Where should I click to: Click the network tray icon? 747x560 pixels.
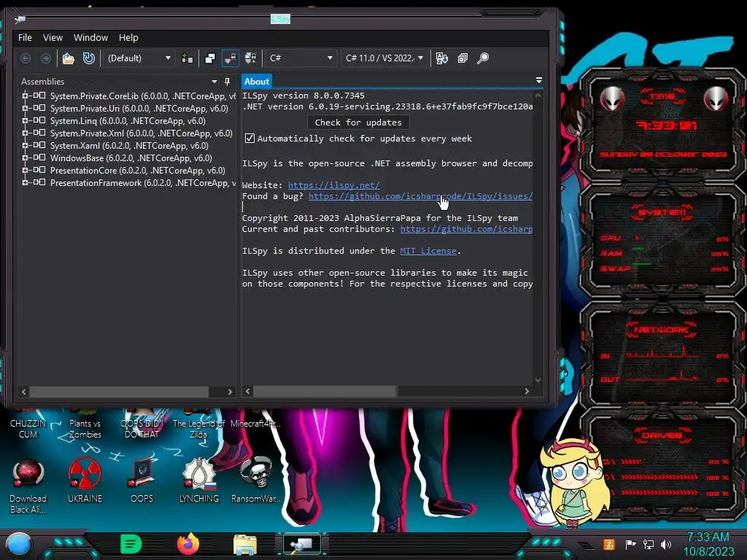[x=649, y=544]
